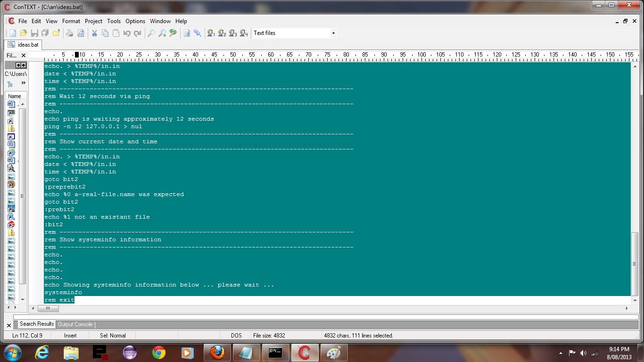Open the Windows Start menu
Viewport: 644px width, 362px height.
click(12, 353)
